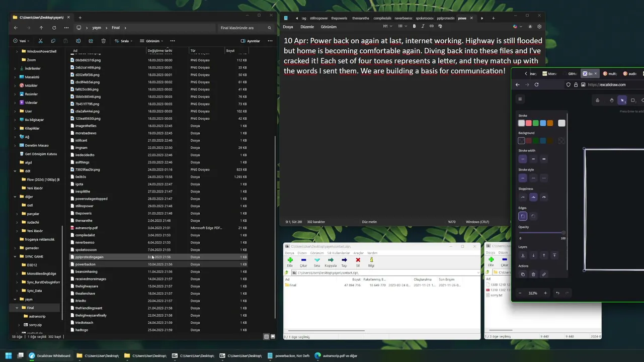644x362 pixels.
Task: Add a link using the Actions link icon
Action: pyautogui.click(x=544, y=275)
